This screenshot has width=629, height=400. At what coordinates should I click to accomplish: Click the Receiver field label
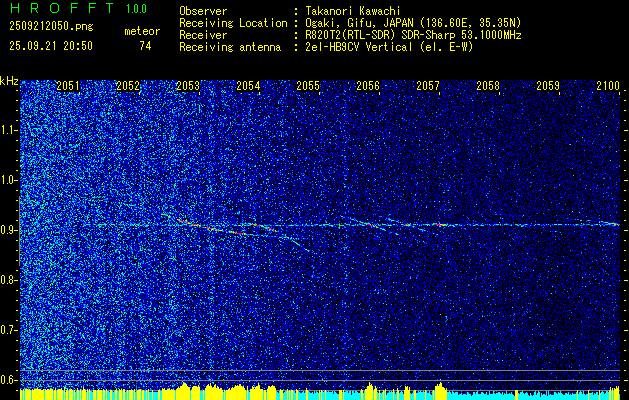203,35
